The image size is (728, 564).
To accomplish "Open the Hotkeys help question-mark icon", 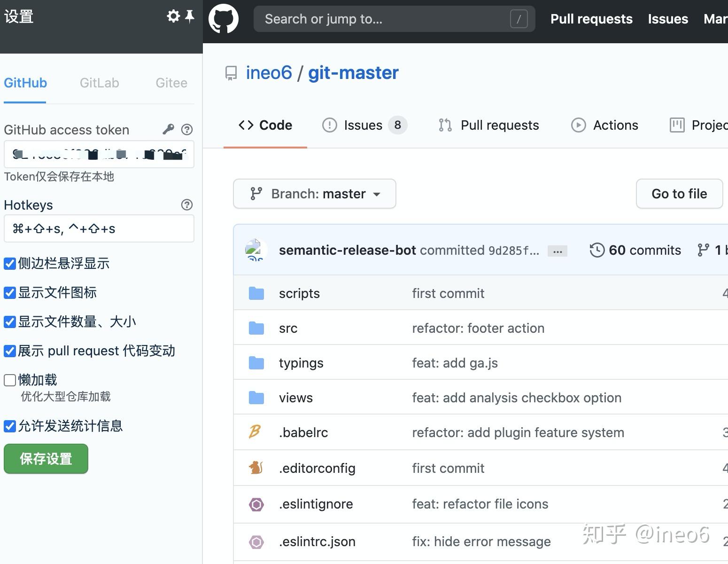I will [186, 204].
